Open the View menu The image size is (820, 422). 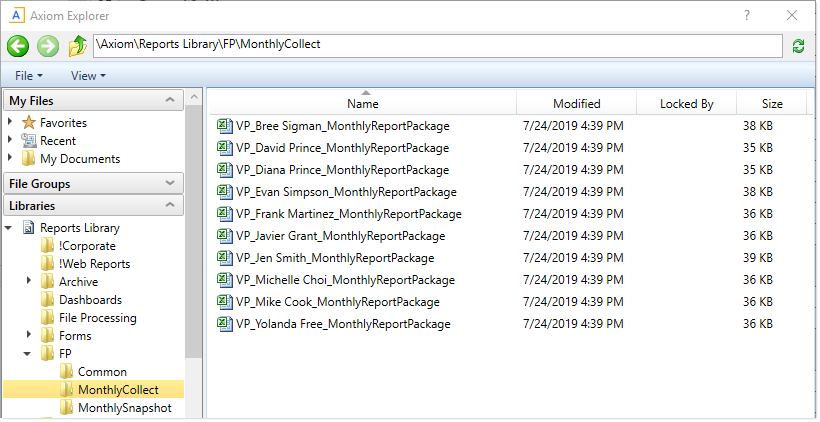click(88, 76)
